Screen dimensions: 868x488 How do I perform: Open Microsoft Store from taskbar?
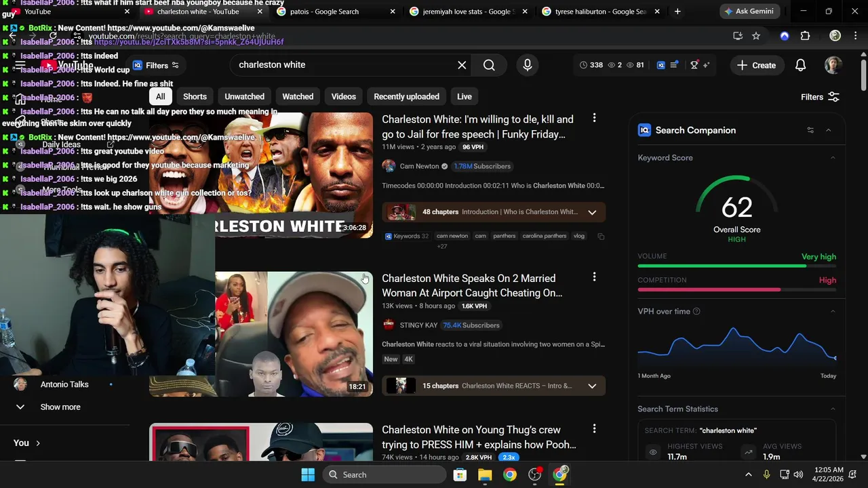tap(460, 474)
